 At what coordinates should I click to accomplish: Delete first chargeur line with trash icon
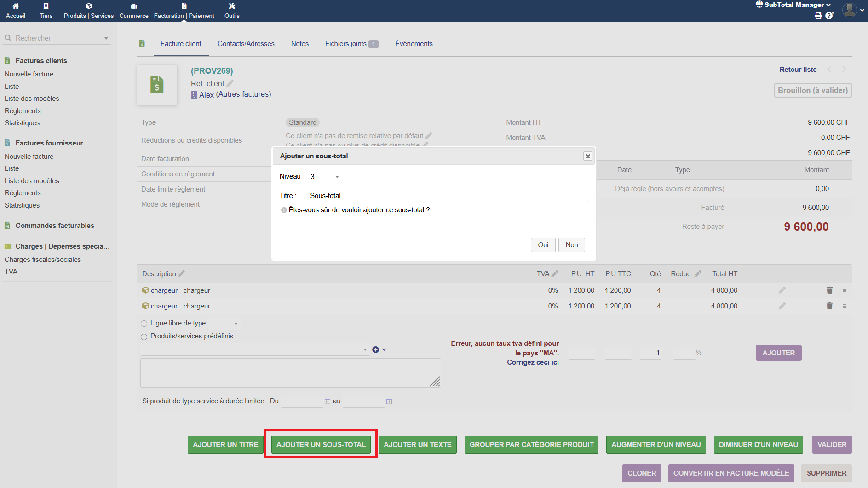(829, 290)
